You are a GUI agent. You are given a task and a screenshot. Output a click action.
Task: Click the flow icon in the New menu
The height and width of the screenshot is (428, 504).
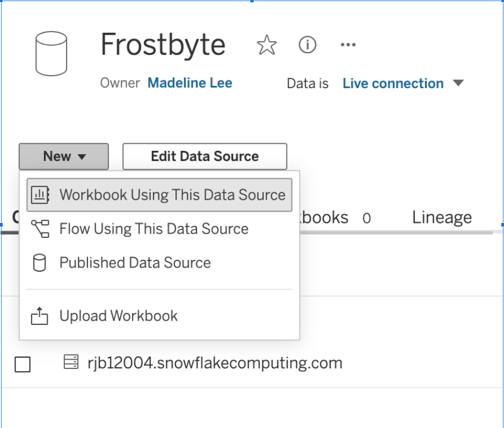tap(40, 229)
